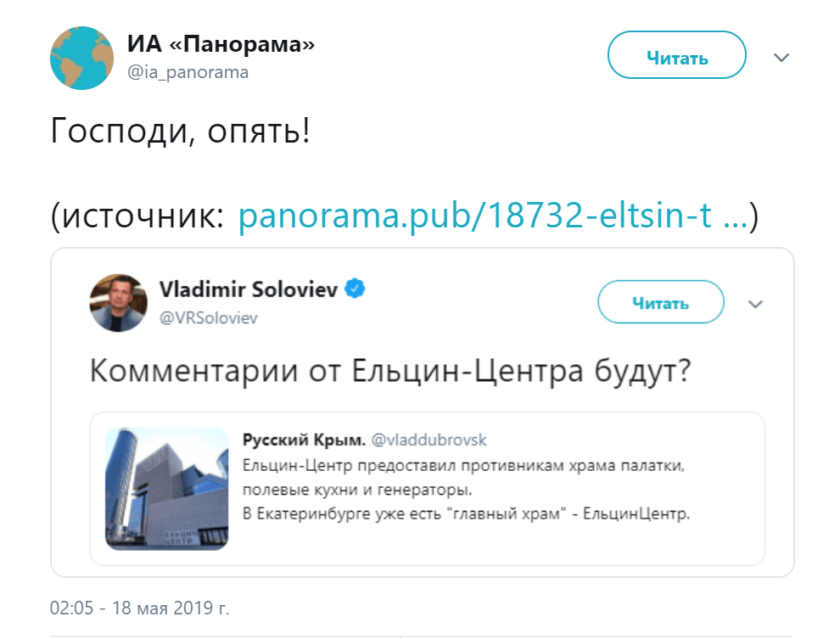This screenshot has height=639, width=840.
Task: Expand the top tweet options chevron
Action: tap(781, 57)
